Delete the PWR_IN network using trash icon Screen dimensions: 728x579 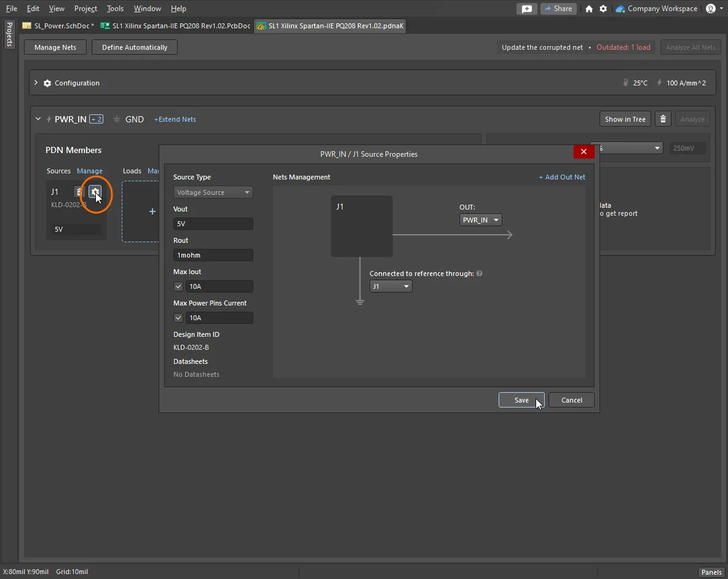(x=662, y=119)
